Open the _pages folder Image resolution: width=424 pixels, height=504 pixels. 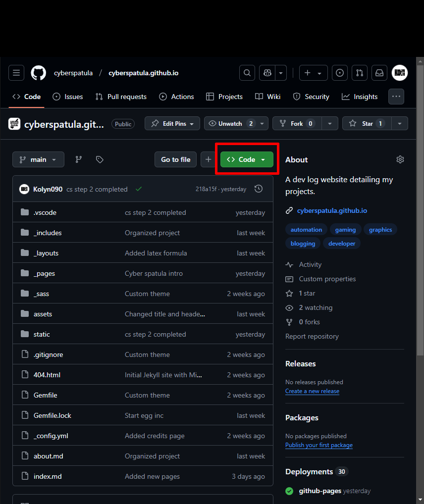coord(45,273)
